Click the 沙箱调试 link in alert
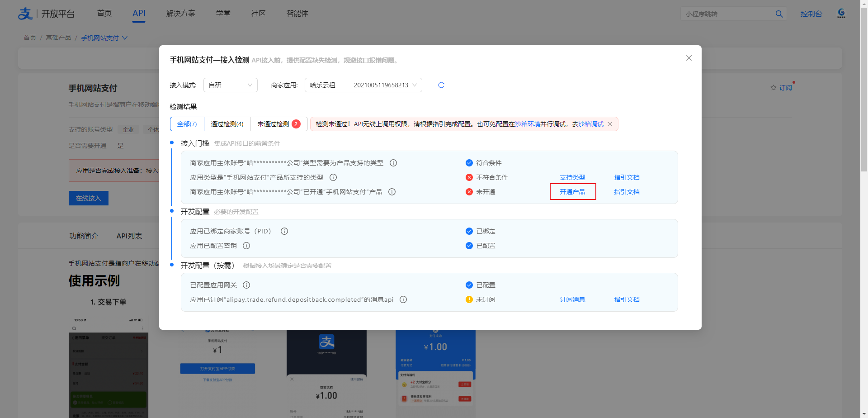 pyautogui.click(x=591, y=124)
